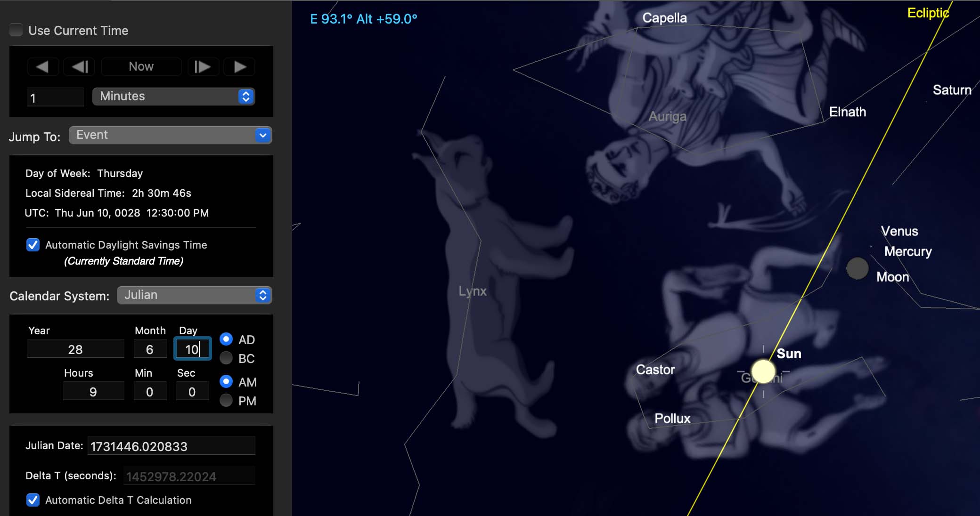Uncheck Automatic Delta T Calculation
980x516 pixels.
point(33,500)
